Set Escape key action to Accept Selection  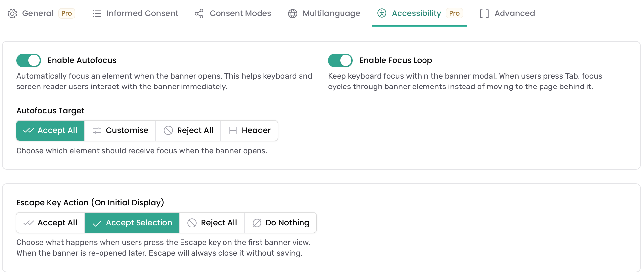pyautogui.click(x=132, y=223)
